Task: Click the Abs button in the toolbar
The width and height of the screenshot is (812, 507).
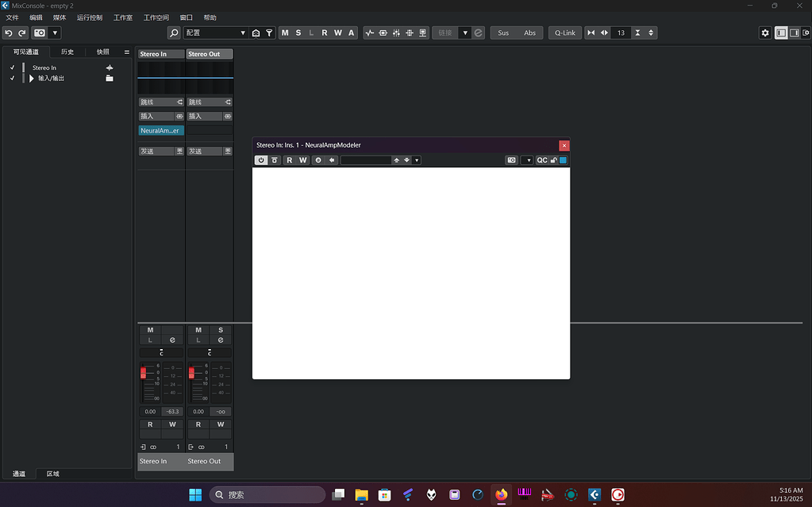Action: [530, 33]
